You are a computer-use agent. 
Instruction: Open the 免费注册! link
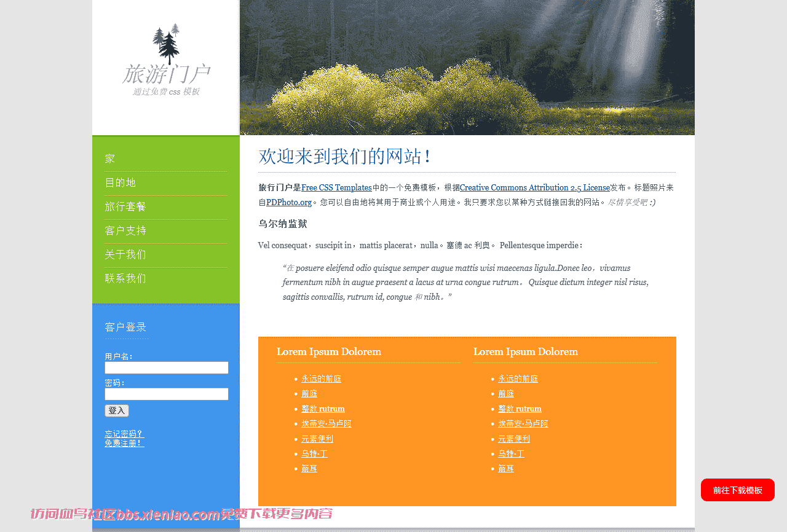[x=124, y=443]
